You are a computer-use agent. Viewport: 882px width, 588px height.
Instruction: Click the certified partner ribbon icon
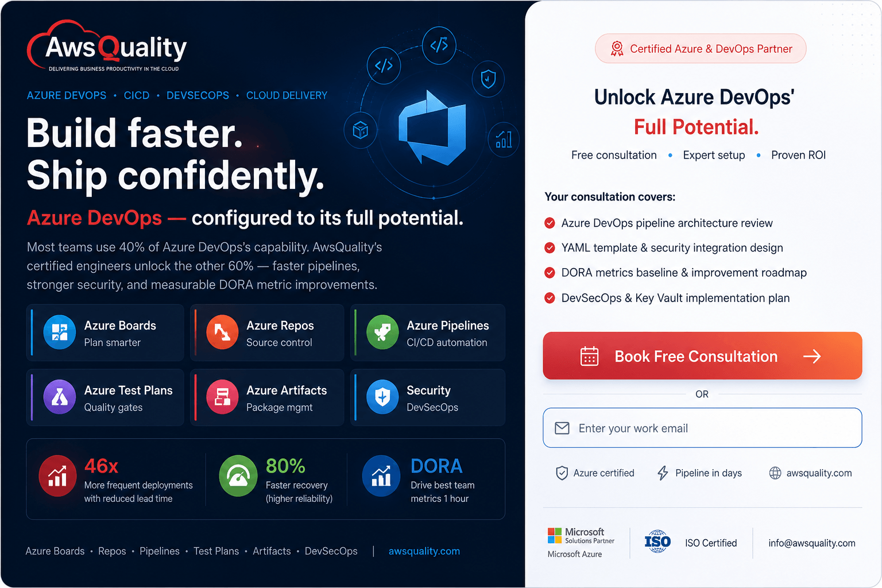tap(617, 49)
